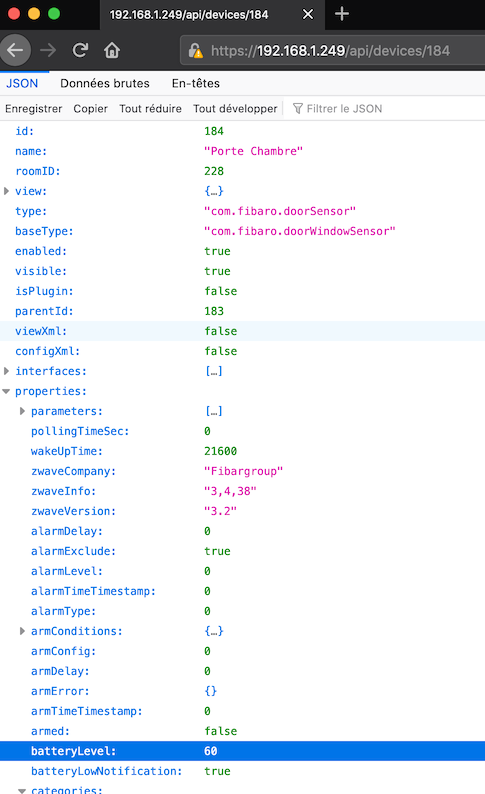Click the highlighted batteryLevel row
Screen dimensions: 485x794
coord(242,751)
